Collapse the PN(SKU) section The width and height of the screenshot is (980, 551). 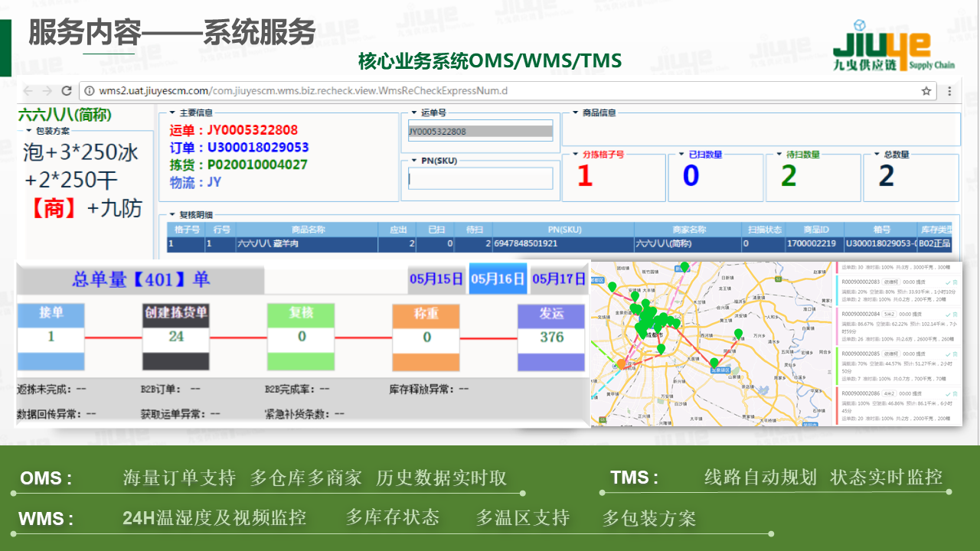point(413,161)
